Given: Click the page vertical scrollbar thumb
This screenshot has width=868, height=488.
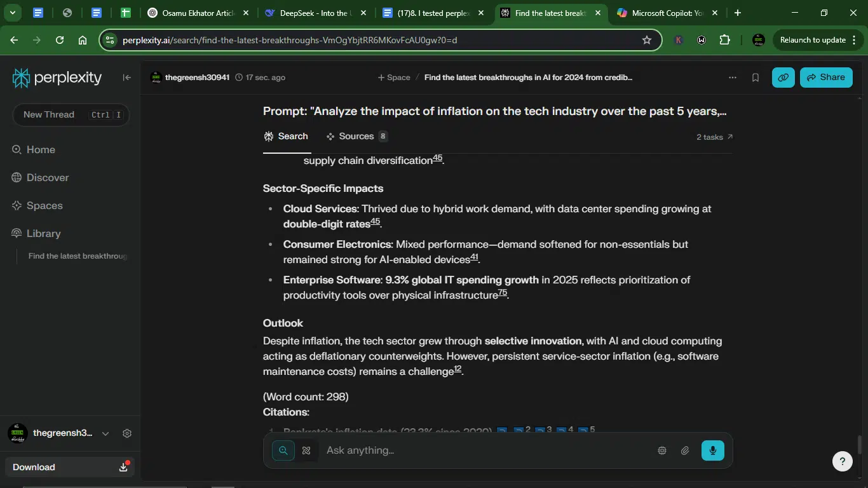Looking at the screenshot, I should [x=860, y=444].
